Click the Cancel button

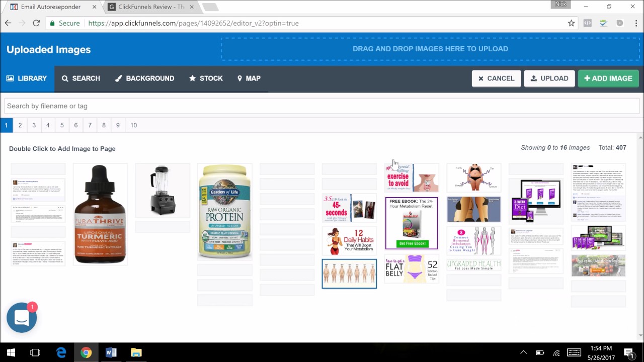[x=496, y=78]
